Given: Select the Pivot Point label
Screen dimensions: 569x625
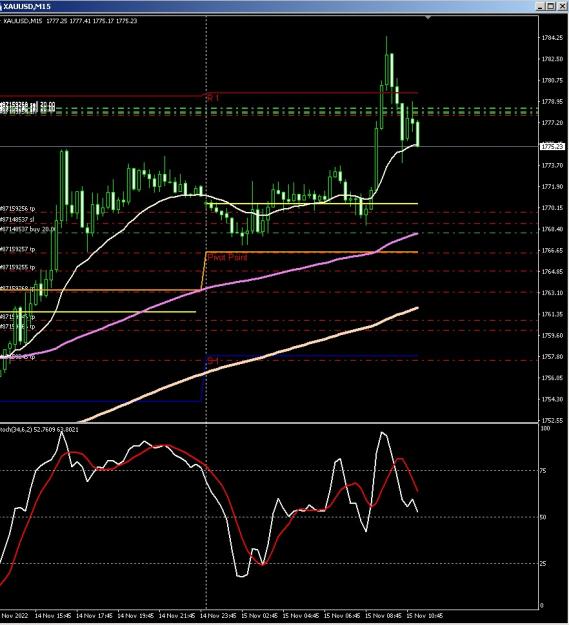Looking at the screenshot, I should [227, 257].
